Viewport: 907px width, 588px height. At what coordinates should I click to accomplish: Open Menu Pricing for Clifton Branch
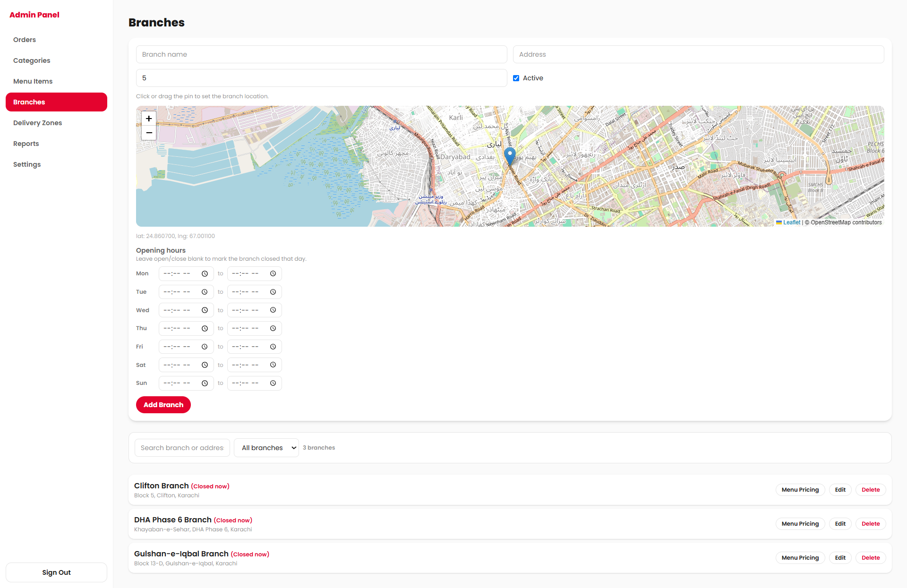click(800, 490)
